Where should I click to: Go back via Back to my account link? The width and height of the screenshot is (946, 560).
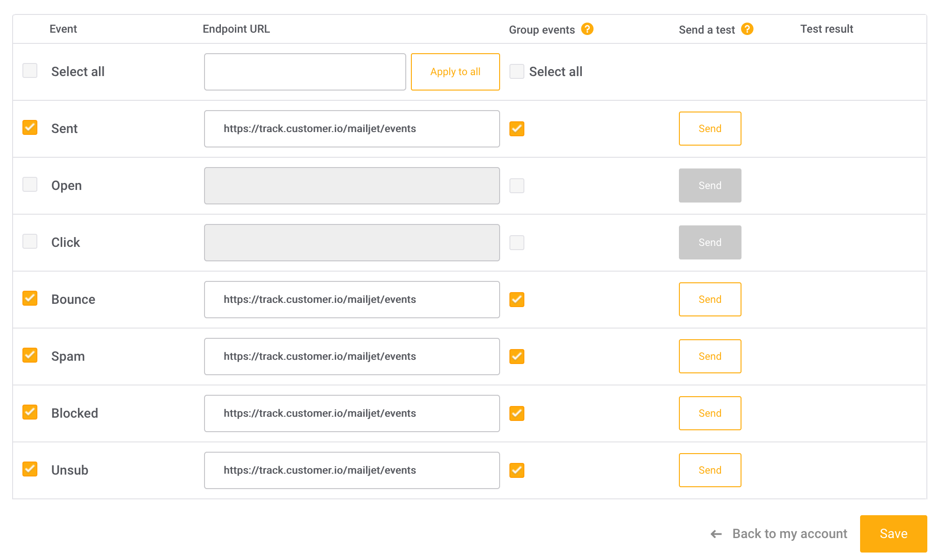pyautogui.click(x=790, y=534)
